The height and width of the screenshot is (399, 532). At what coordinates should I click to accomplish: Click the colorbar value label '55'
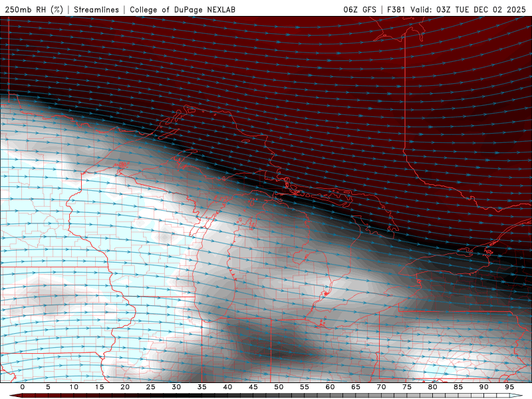click(x=305, y=387)
